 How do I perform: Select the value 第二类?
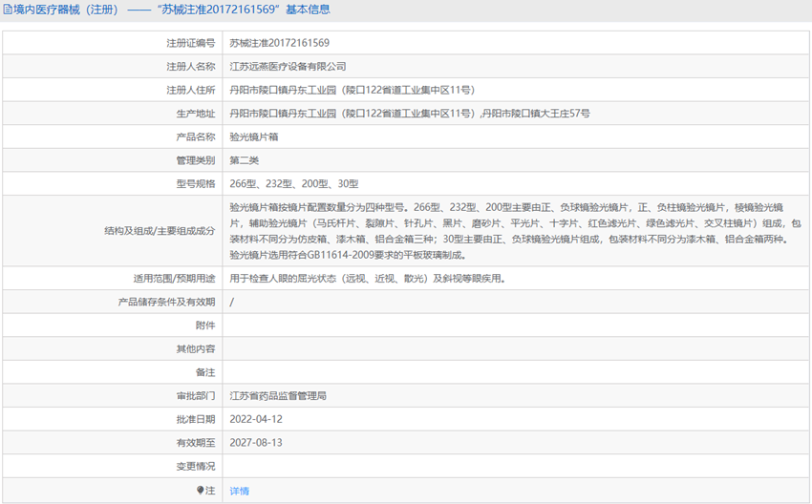point(244,160)
